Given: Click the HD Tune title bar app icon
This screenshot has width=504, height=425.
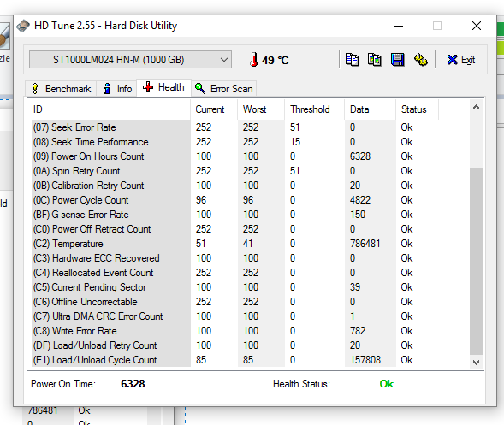Looking at the screenshot, I should [x=23, y=26].
